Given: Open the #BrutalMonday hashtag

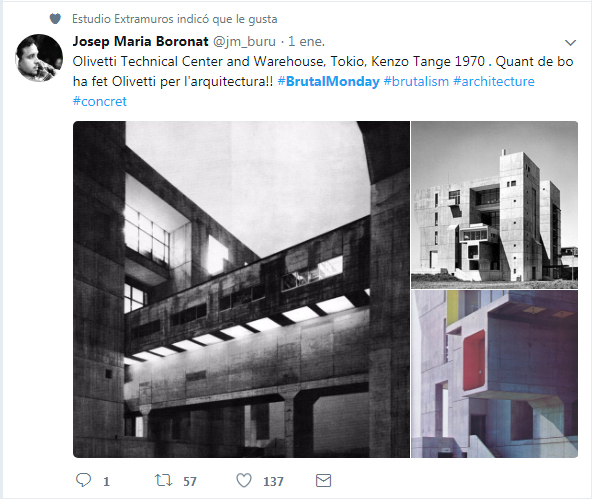Looking at the screenshot, I should (328, 81).
